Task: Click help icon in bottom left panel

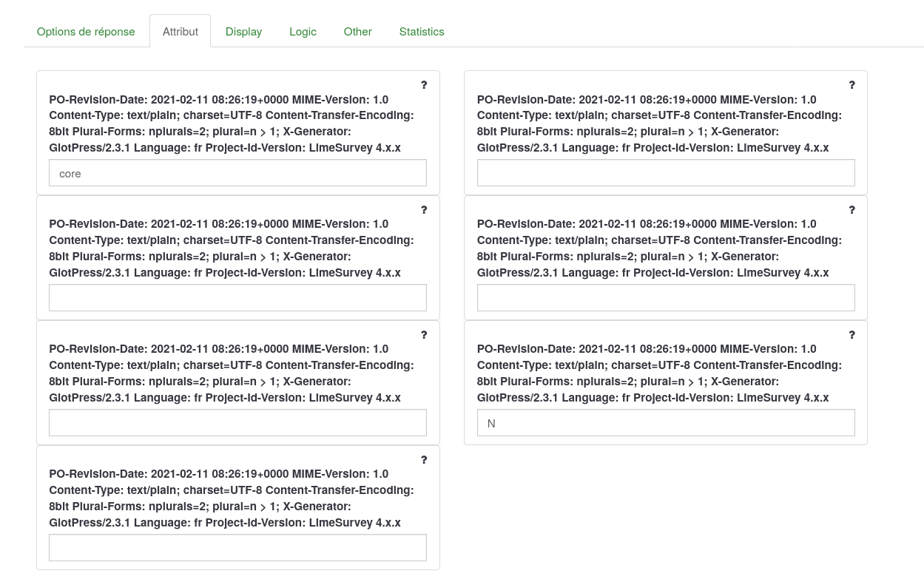Action: pos(424,460)
